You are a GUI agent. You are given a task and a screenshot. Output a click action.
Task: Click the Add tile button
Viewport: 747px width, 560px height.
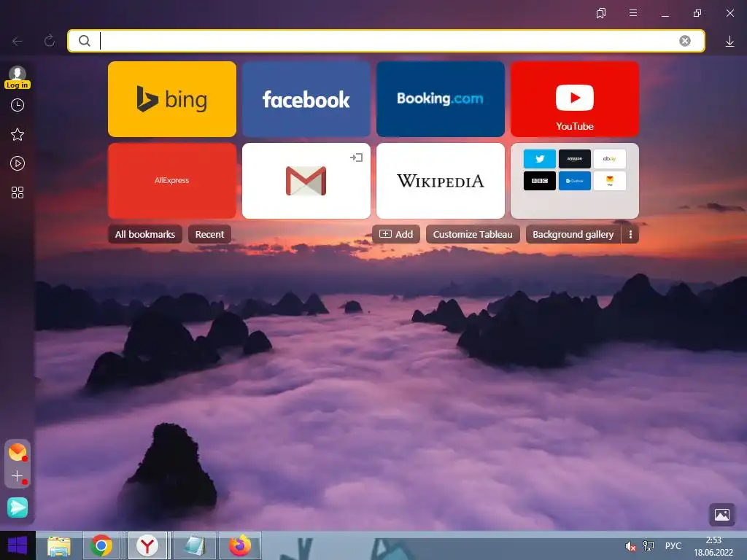coord(396,234)
